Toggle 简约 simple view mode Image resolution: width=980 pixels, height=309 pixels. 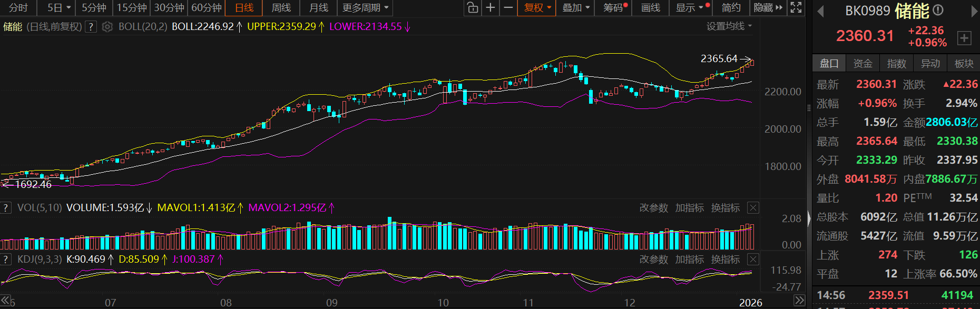click(731, 8)
